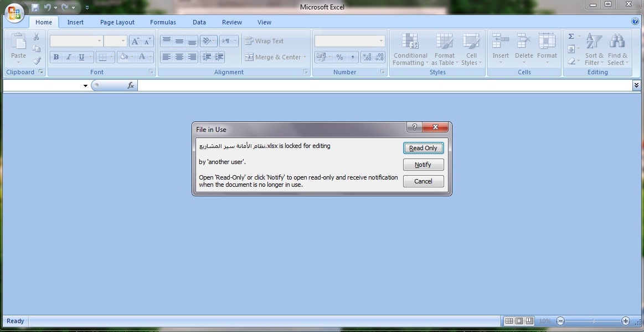Switch to the Insert ribbon tab
Viewport: 644px width, 332px height.
tap(75, 22)
